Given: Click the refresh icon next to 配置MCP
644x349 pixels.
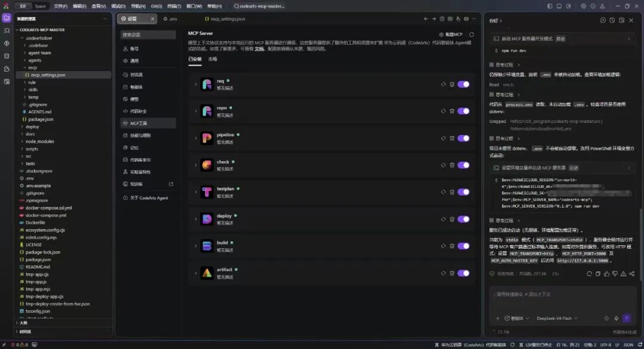Looking at the screenshot, I should pos(472,35).
